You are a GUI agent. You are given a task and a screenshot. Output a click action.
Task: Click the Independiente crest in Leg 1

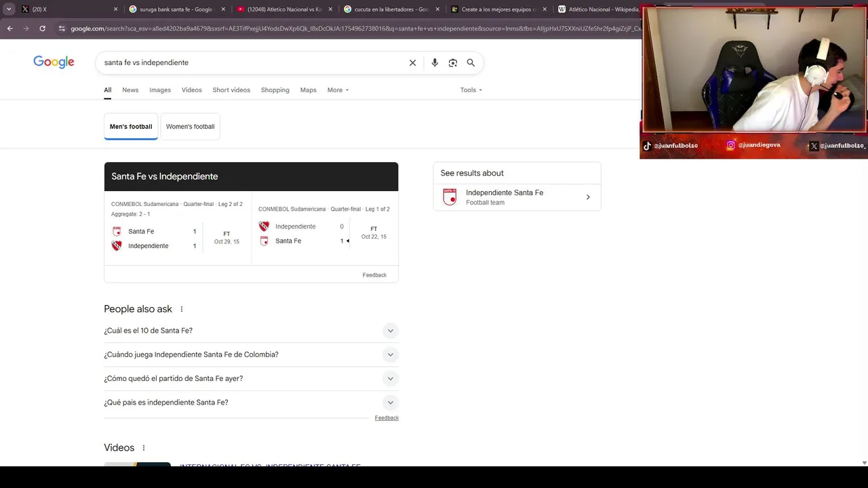pos(264,226)
